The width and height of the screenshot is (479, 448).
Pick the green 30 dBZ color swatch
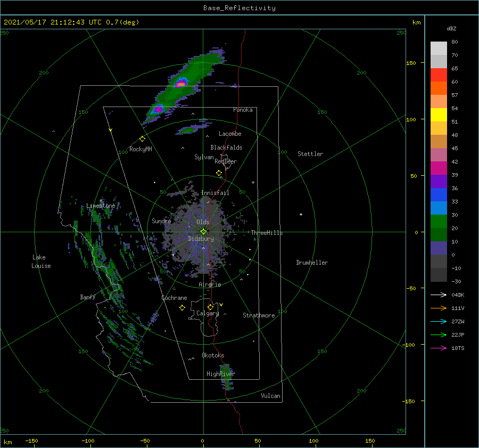click(x=439, y=221)
